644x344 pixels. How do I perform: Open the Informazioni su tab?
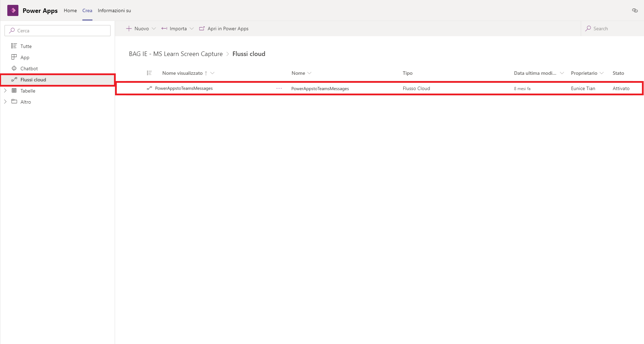tap(114, 10)
